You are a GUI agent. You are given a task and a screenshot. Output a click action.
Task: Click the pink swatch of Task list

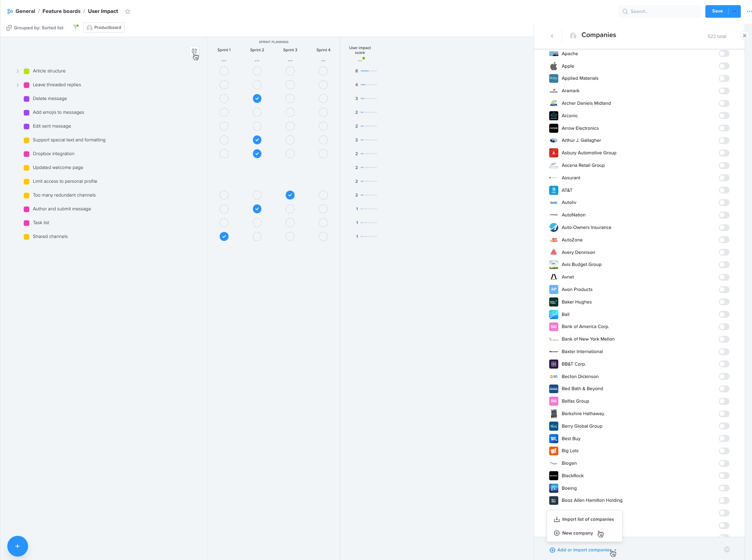[26, 223]
